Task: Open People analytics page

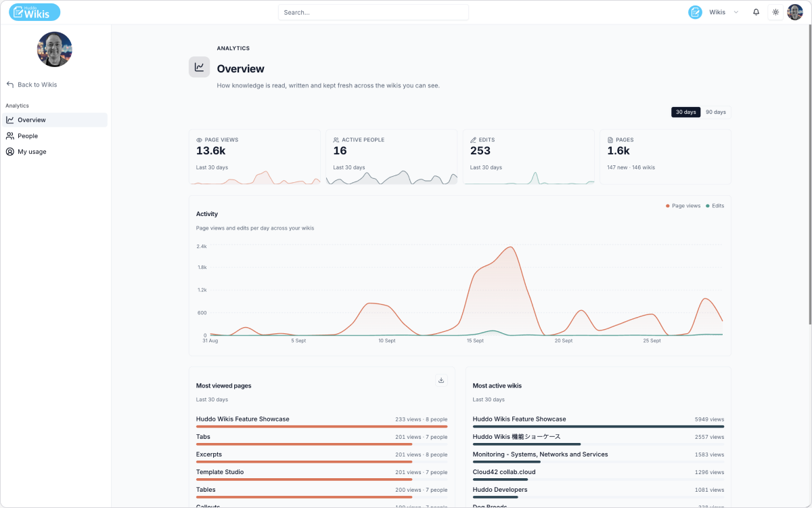Action: [x=55, y=136]
